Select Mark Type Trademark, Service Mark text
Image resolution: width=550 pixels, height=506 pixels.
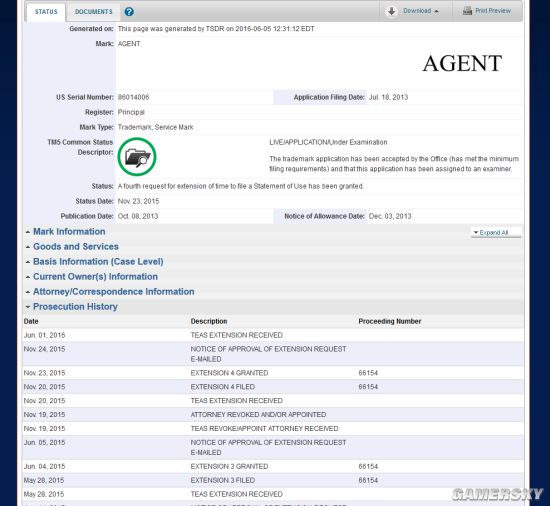(x=155, y=127)
